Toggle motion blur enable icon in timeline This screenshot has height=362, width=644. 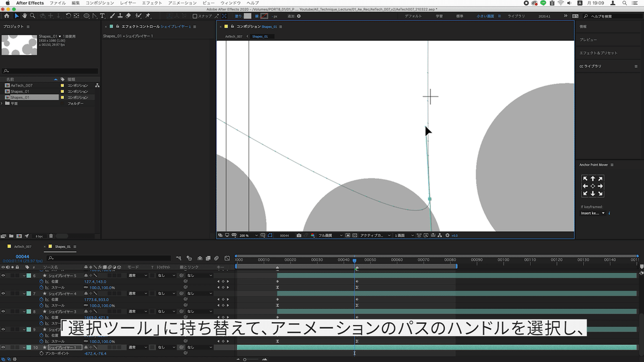215,258
